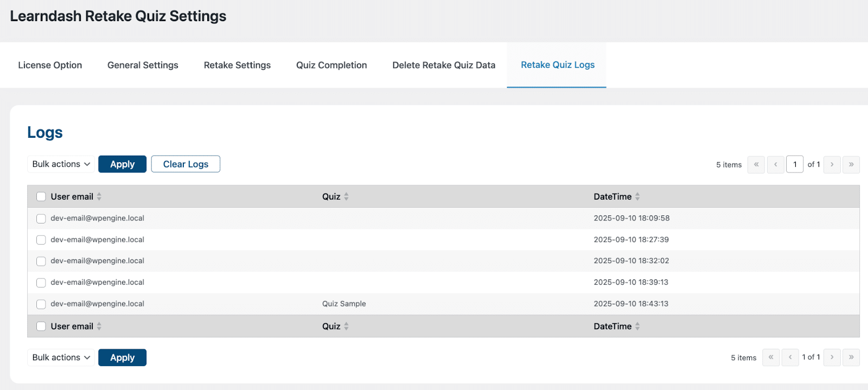Go to previous page using top pagination
This screenshot has height=390, width=868.
pyautogui.click(x=776, y=164)
